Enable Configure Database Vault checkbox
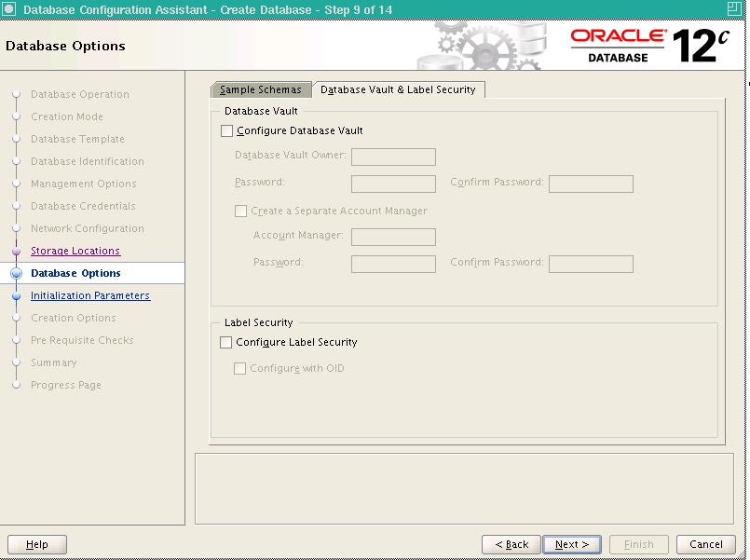Screen dimensions: 750x560 (x=226, y=131)
